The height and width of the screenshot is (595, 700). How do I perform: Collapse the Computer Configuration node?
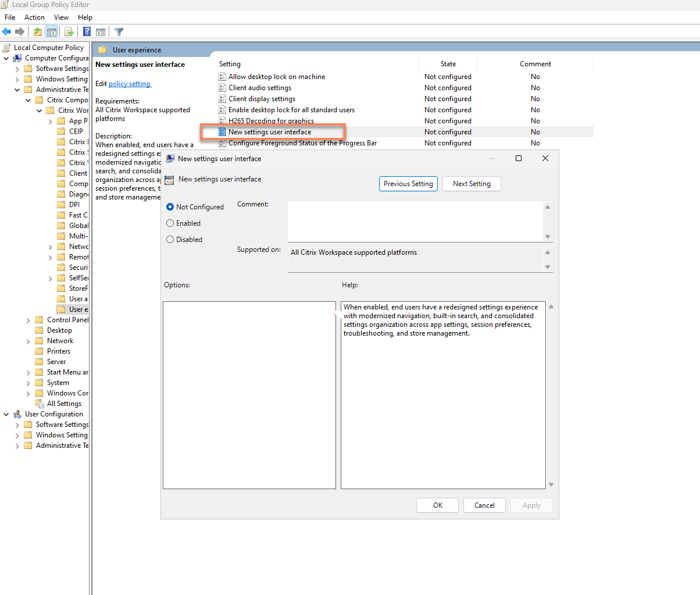6,58
